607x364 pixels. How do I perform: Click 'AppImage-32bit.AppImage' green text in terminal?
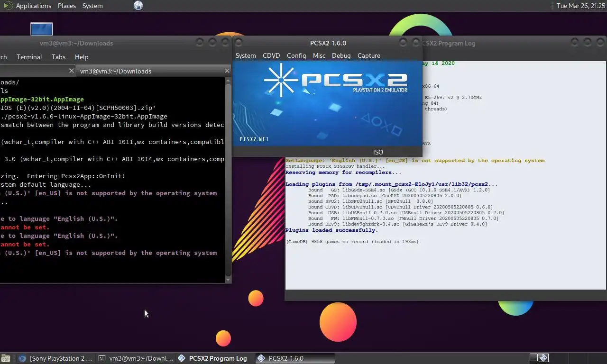(x=42, y=100)
